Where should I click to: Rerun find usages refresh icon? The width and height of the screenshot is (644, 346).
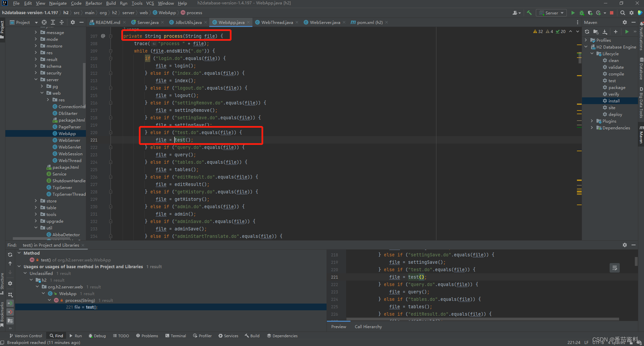pyautogui.click(x=10, y=255)
